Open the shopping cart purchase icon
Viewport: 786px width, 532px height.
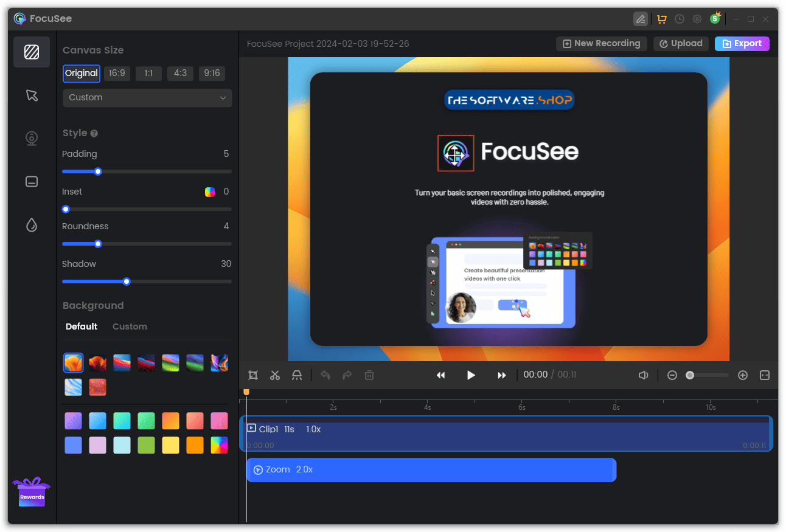tap(661, 19)
